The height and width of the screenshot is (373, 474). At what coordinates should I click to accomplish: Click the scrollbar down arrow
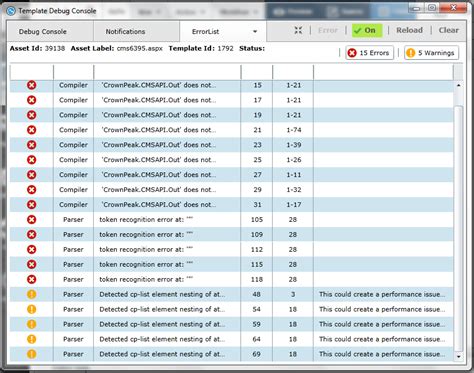pyautogui.click(x=459, y=356)
